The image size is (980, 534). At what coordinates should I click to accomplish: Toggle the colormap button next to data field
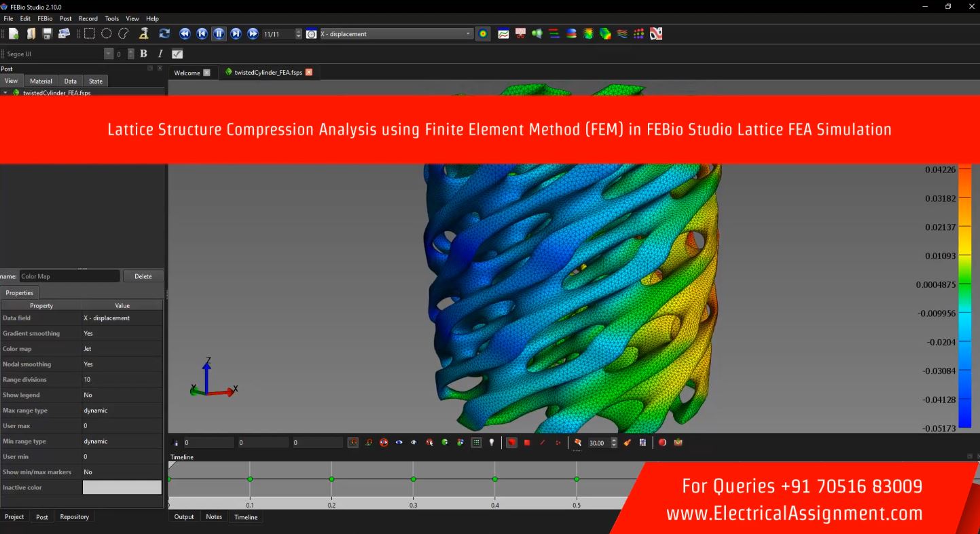pos(483,34)
